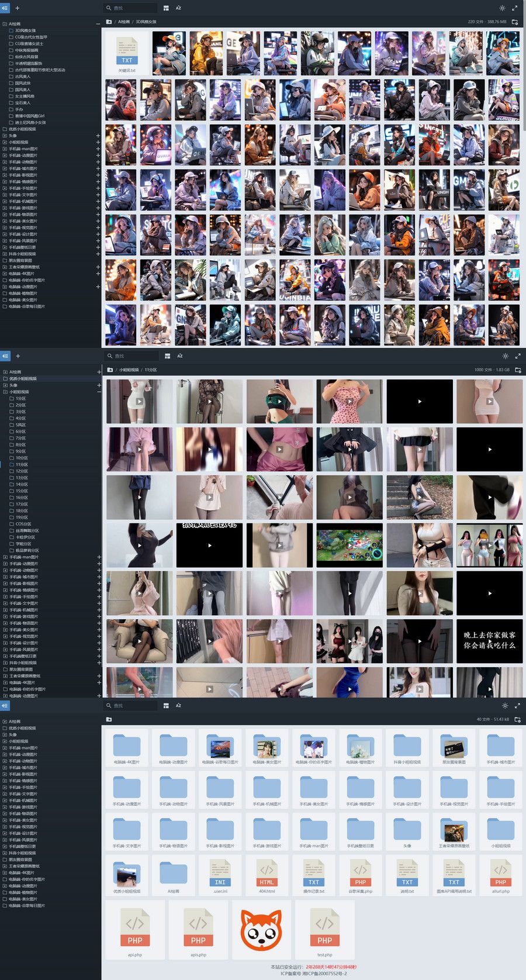Viewport: 526px width, 980px height.
Task: Go to 小姐姐视频 in the breadcrumb path
Action: point(129,370)
